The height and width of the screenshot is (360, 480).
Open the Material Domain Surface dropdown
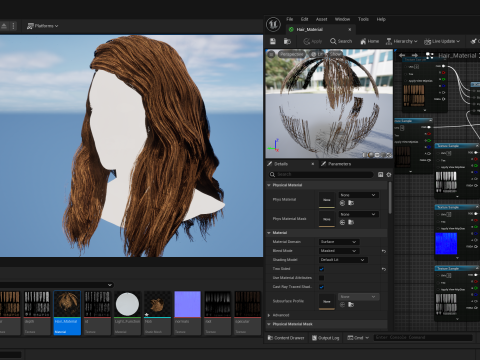tap(339, 242)
